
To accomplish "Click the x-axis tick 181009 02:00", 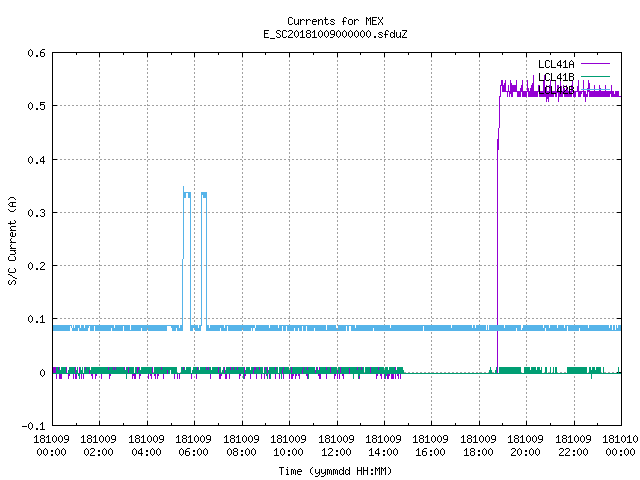I will point(98,445).
